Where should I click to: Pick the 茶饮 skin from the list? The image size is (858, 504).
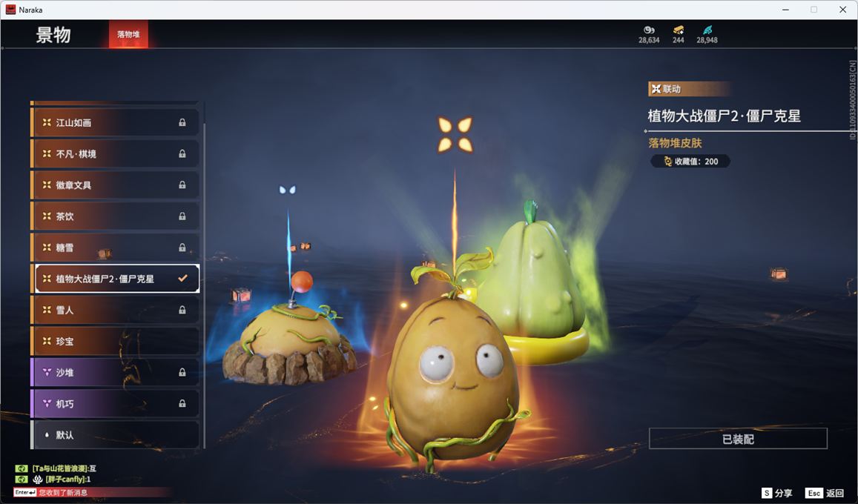click(x=115, y=216)
